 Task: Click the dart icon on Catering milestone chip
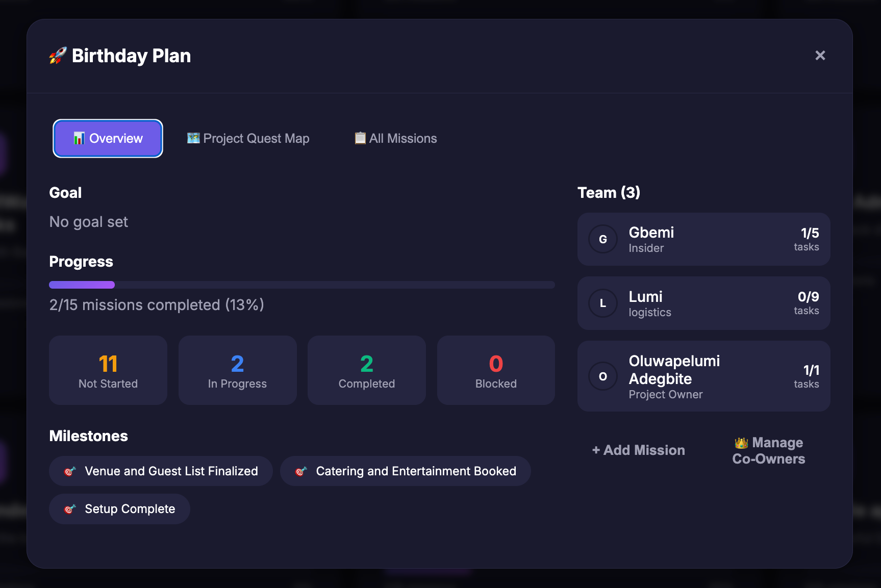[x=301, y=471]
